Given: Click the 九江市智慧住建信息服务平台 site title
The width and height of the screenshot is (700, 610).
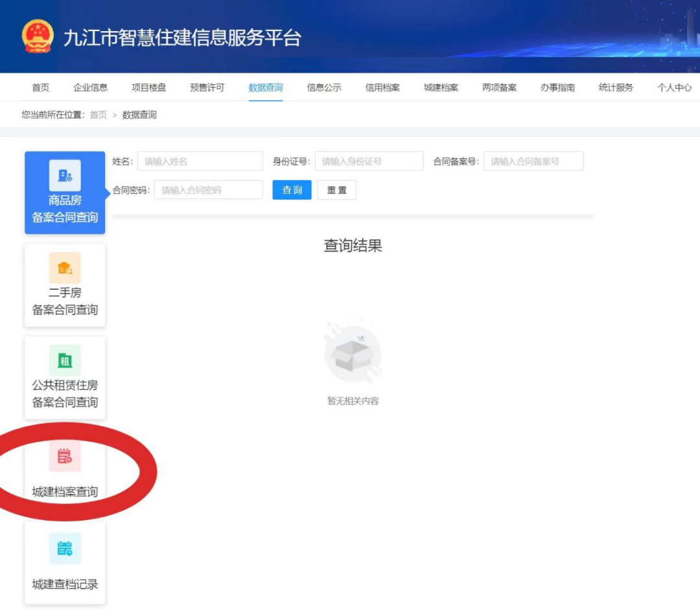Looking at the screenshot, I should pyautogui.click(x=182, y=38).
